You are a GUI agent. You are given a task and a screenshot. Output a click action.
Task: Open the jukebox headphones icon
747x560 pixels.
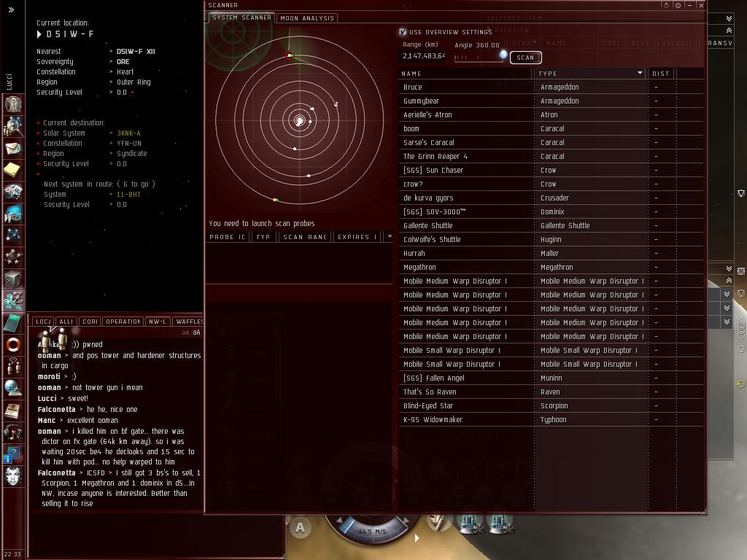(x=13, y=432)
